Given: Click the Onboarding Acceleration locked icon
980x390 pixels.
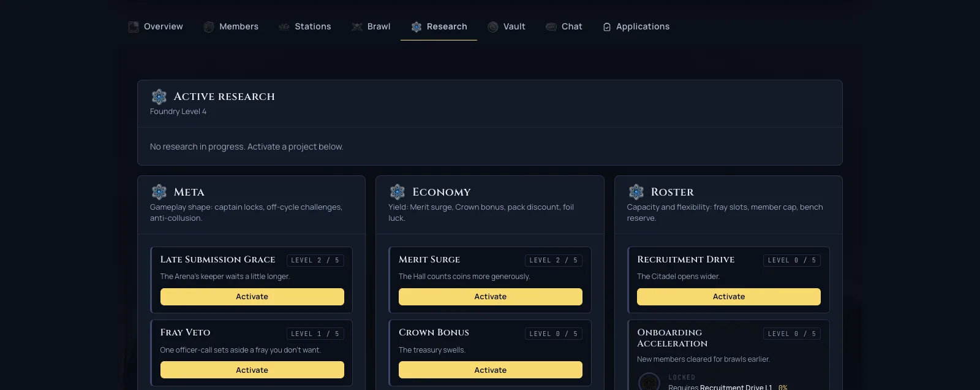Looking at the screenshot, I should (649, 381).
